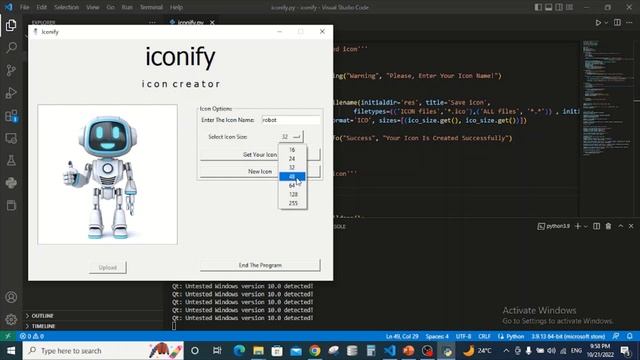Viewport: 640px width, 360px height.
Task: Open the Terminal menu
Action: 151,7
